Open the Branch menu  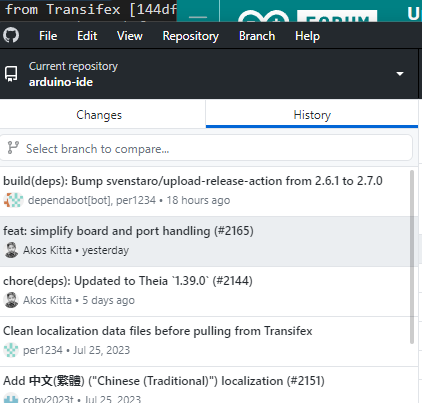point(257,36)
